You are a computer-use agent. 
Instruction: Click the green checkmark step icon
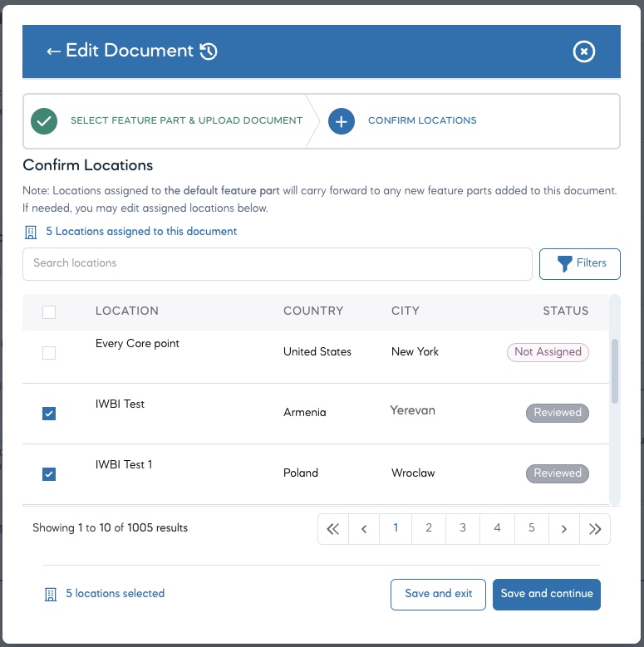click(44, 121)
